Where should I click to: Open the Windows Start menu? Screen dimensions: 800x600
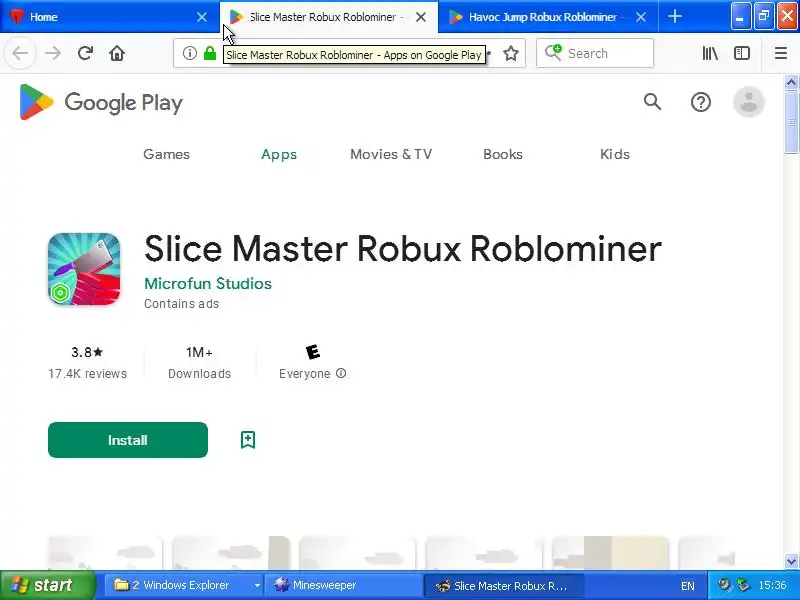pyautogui.click(x=47, y=585)
